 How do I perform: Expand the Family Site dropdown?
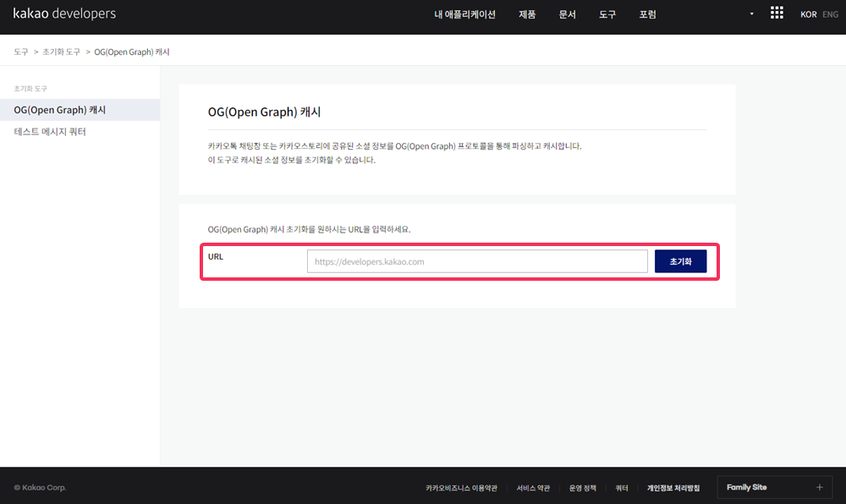tap(774, 487)
